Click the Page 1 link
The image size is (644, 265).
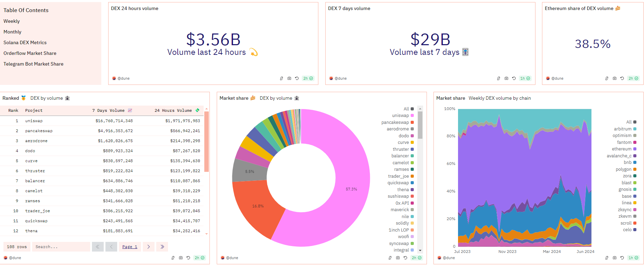click(130, 247)
